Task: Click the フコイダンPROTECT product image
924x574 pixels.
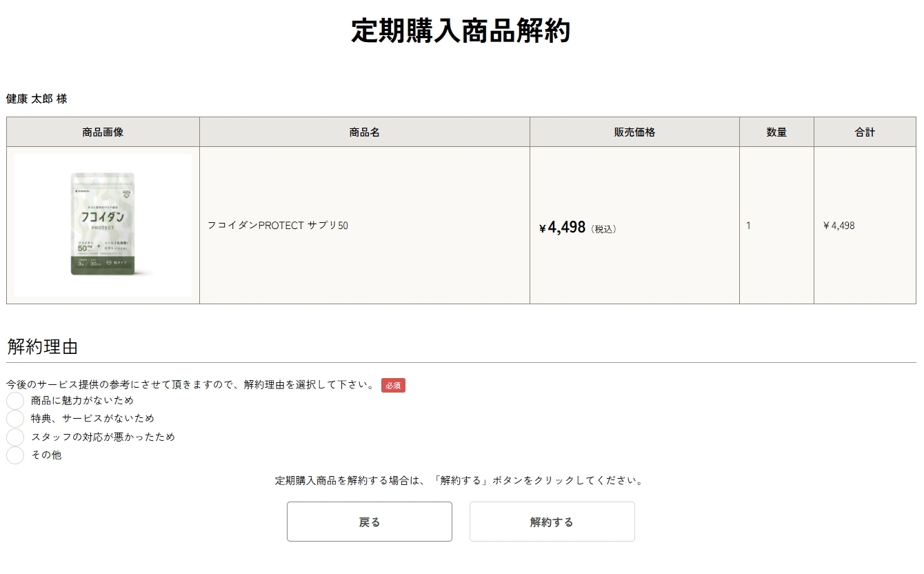Action: pyautogui.click(x=103, y=224)
